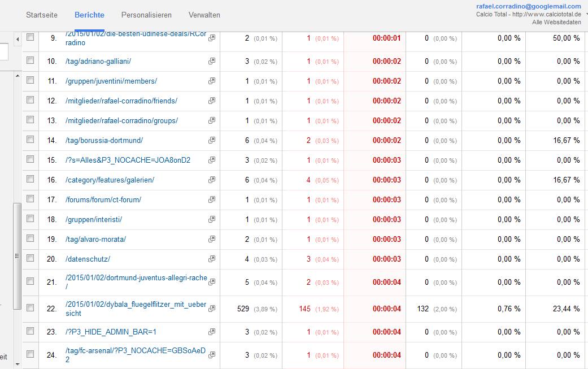This screenshot has width=588, height=369.
Task: Open external link icon for /category/features/galerien/
Action: point(212,180)
